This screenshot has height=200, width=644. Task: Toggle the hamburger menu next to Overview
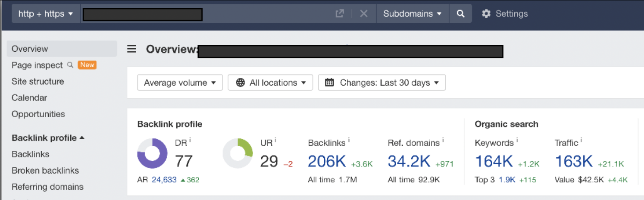point(132,49)
